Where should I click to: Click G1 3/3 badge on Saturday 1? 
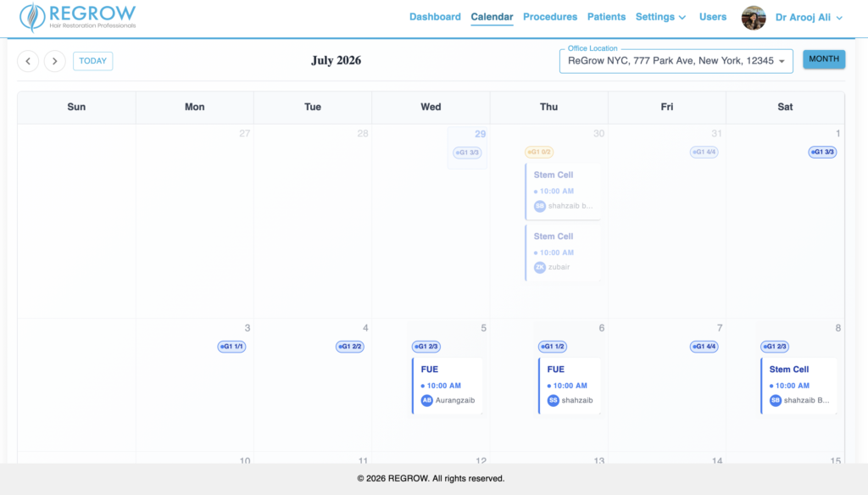click(x=822, y=152)
